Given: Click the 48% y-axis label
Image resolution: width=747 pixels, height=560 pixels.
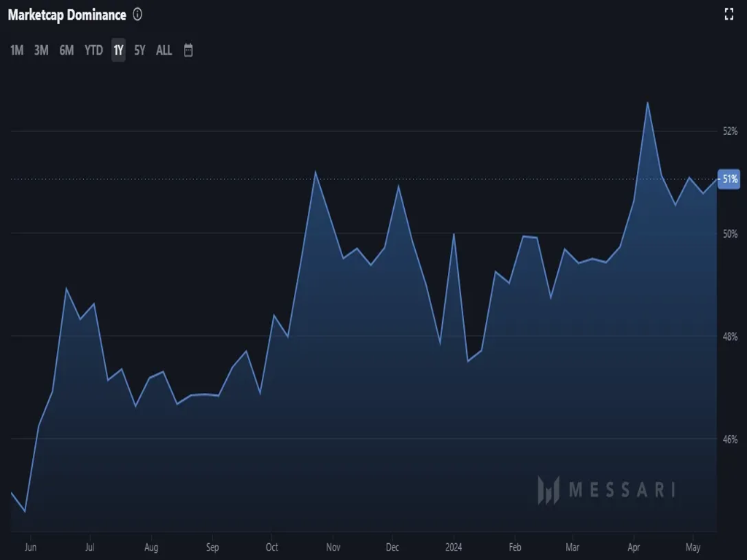Looking at the screenshot, I should [x=729, y=336].
